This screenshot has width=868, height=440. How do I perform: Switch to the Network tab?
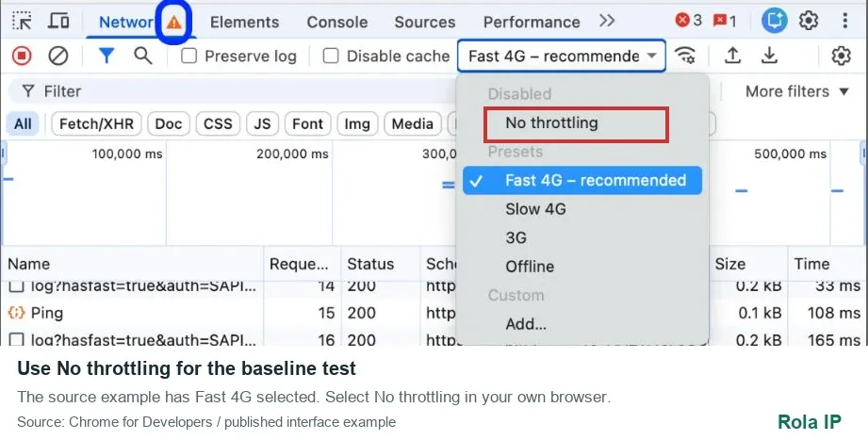click(125, 22)
